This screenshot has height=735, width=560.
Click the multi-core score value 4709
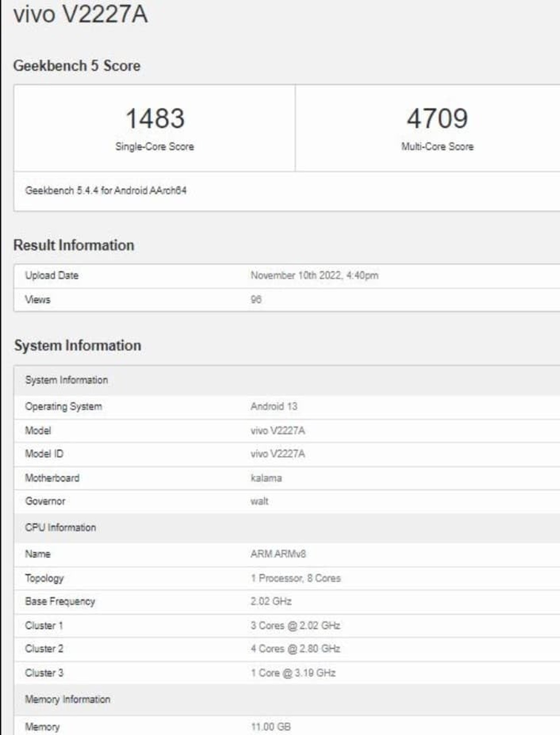pos(437,118)
